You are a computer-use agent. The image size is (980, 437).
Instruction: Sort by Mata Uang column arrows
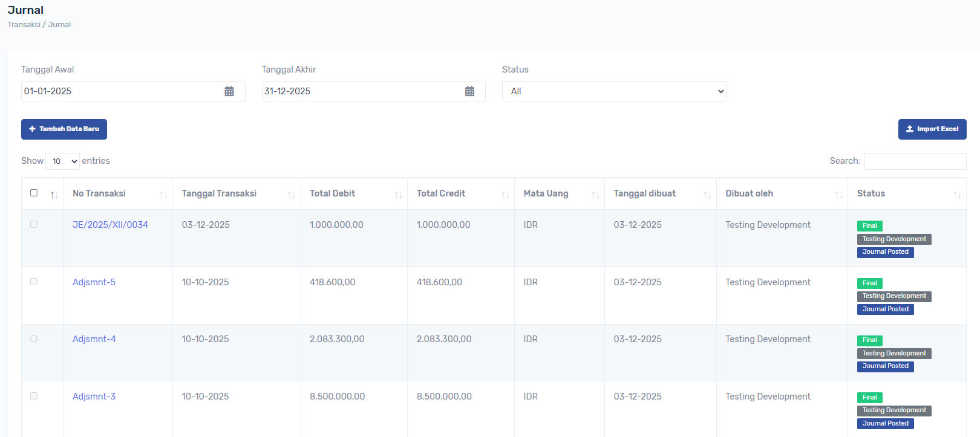click(595, 195)
